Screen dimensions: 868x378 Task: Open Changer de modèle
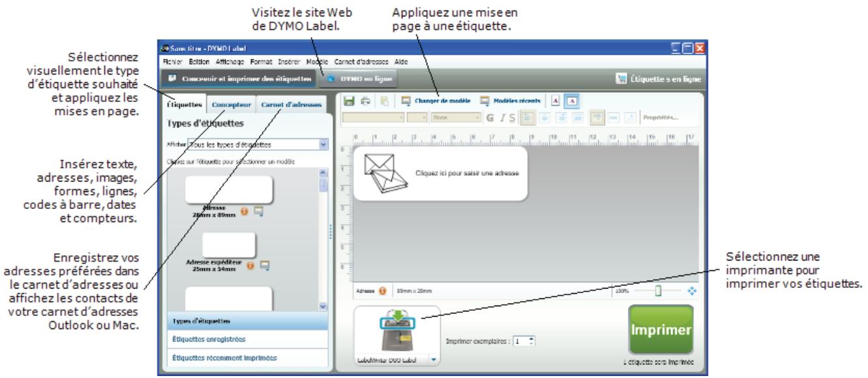[x=436, y=101]
